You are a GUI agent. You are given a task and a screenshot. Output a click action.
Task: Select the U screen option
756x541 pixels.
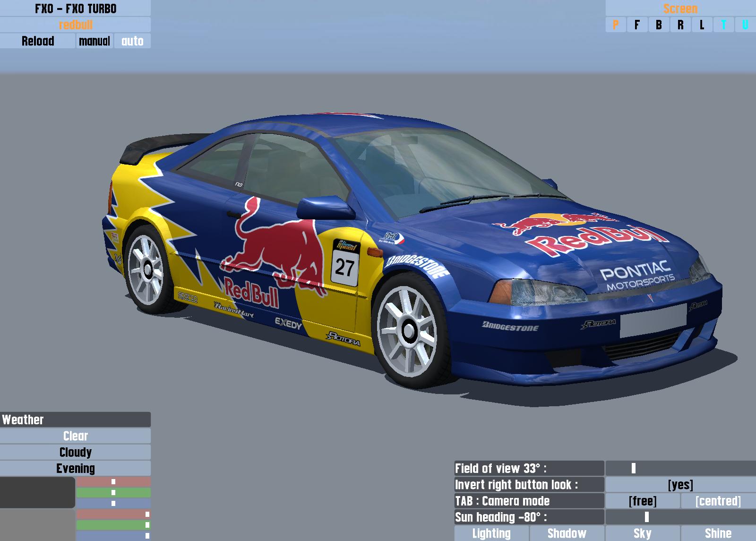pos(745,25)
